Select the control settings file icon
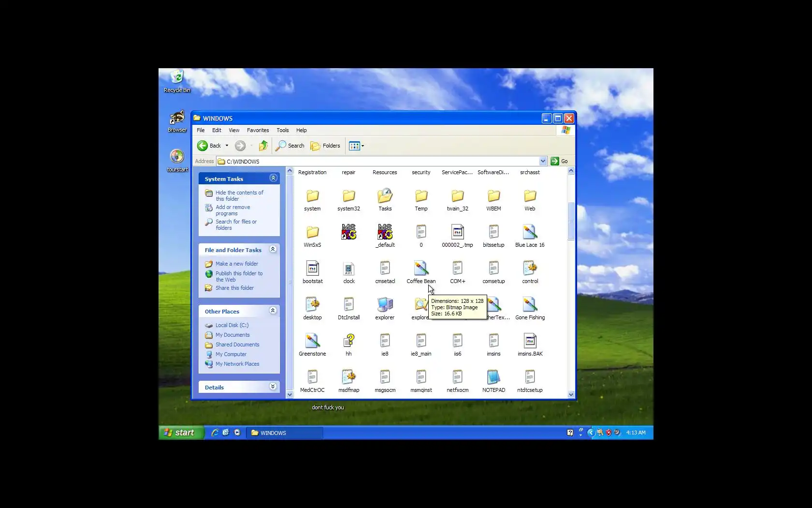Viewport: 812px width, 508px height. [530, 269]
